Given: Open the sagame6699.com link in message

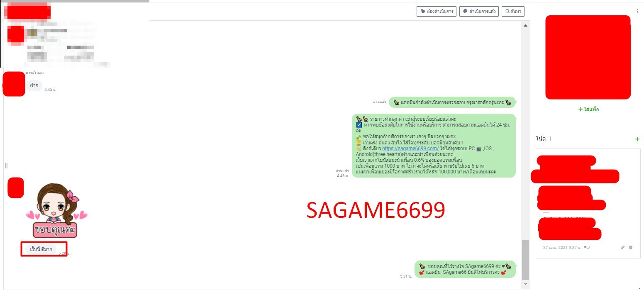Looking at the screenshot, I should tap(410, 148).
